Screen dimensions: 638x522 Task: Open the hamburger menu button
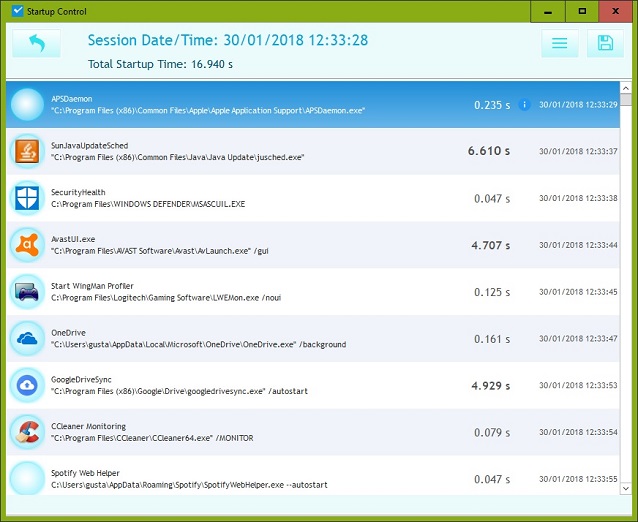[559, 43]
